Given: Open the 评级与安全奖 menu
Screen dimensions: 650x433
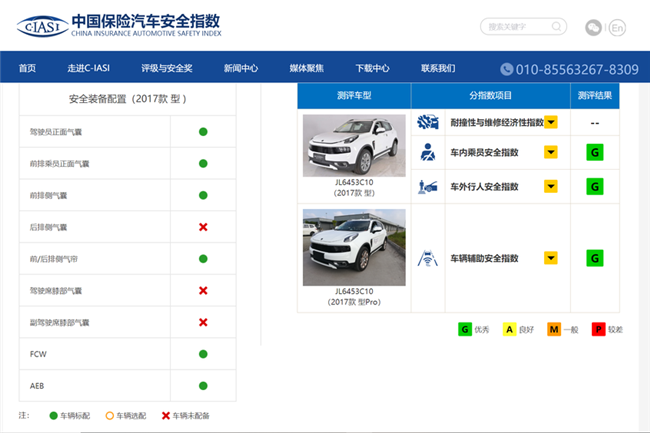Looking at the screenshot, I should tap(167, 68).
